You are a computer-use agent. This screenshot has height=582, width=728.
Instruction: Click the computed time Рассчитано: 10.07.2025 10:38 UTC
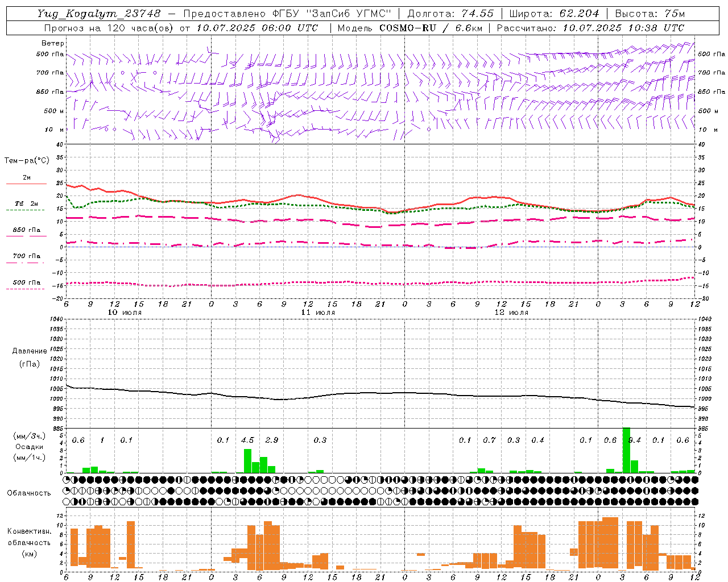[x=590, y=28]
